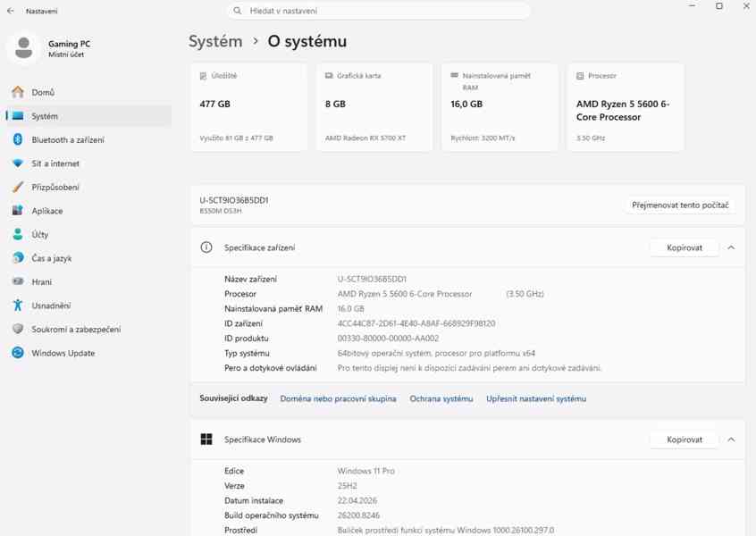Open Domů using the home sidebar icon
Screen dimensions: 756x536
coord(18,91)
